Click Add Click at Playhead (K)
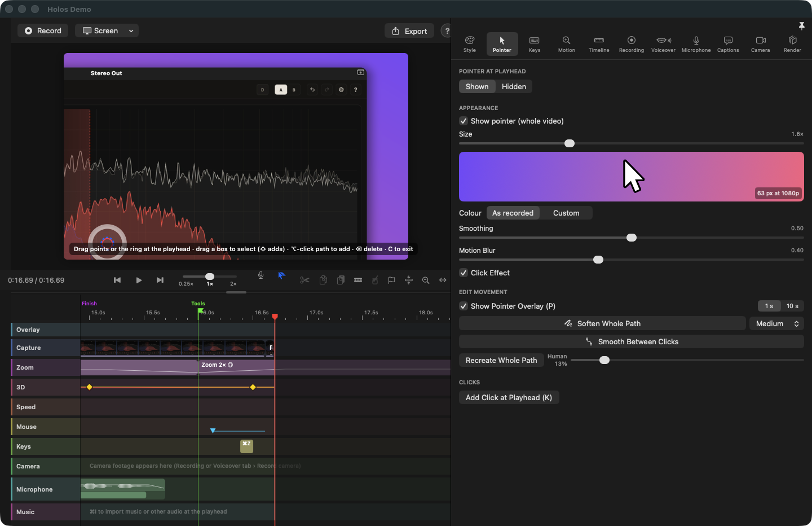812x526 pixels. [509, 397]
